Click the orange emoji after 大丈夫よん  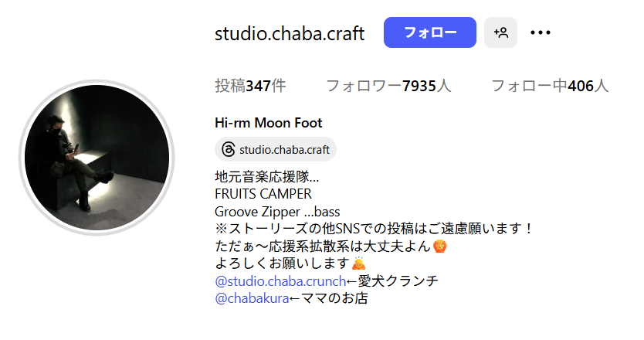pos(440,246)
